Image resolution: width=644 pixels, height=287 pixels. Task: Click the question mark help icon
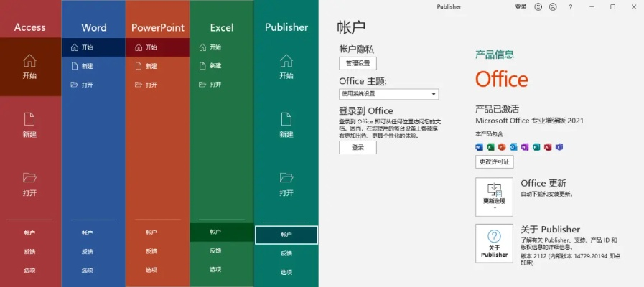[571, 7]
